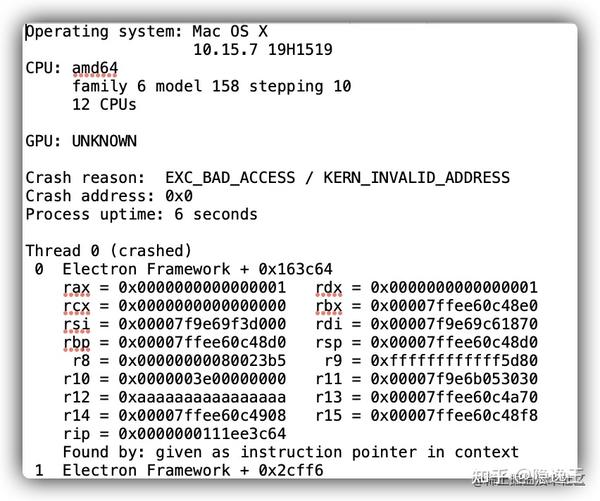The height and width of the screenshot is (501, 600).
Task: Click the 'rsp' register label
Action: [x=329, y=343]
